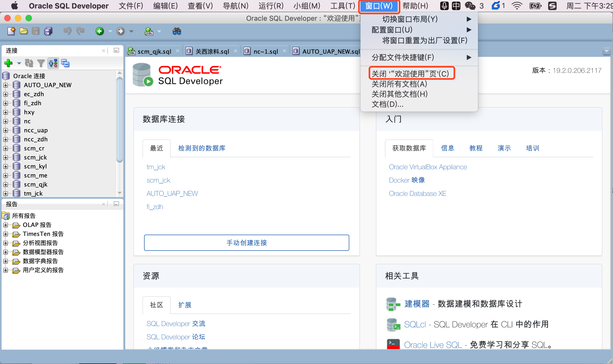
Task: Open 文档(D)... from the menu
Action: pyautogui.click(x=419, y=104)
